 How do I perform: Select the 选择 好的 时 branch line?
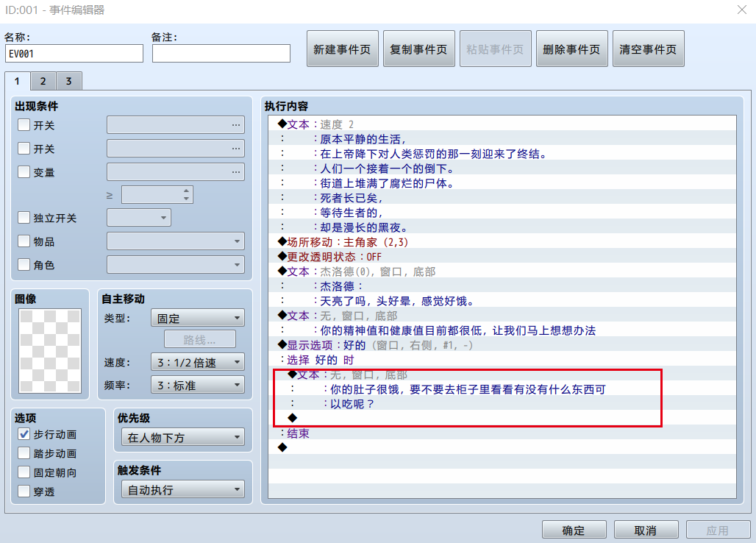[502, 360]
